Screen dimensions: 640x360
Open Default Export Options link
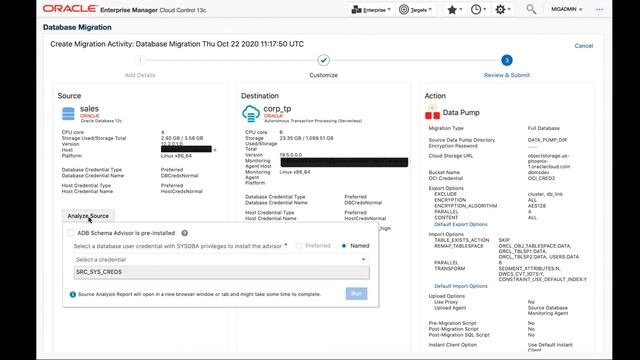(x=460, y=224)
